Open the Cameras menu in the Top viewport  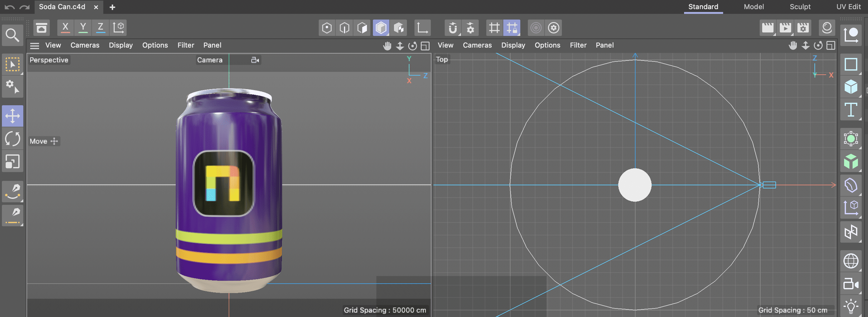tap(477, 45)
